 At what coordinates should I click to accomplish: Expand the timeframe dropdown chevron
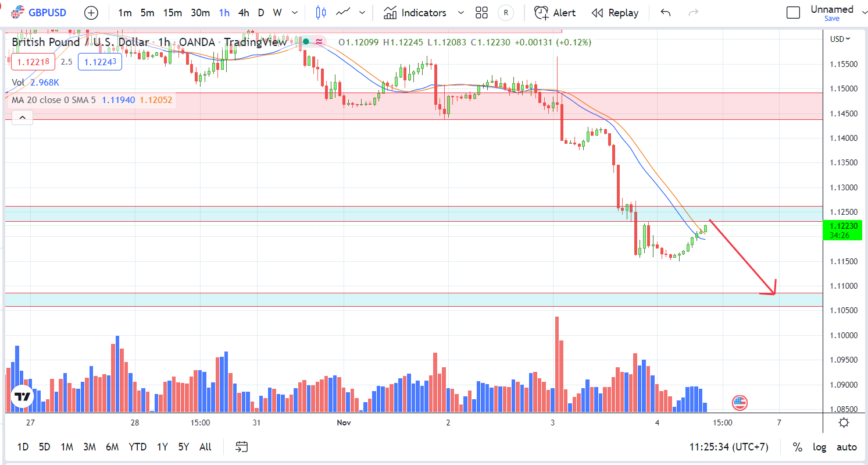point(295,12)
